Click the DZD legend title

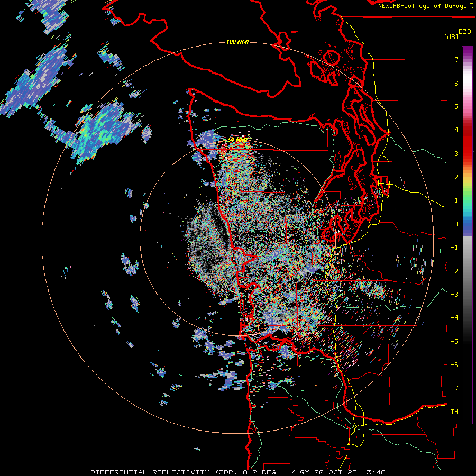point(465,32)
